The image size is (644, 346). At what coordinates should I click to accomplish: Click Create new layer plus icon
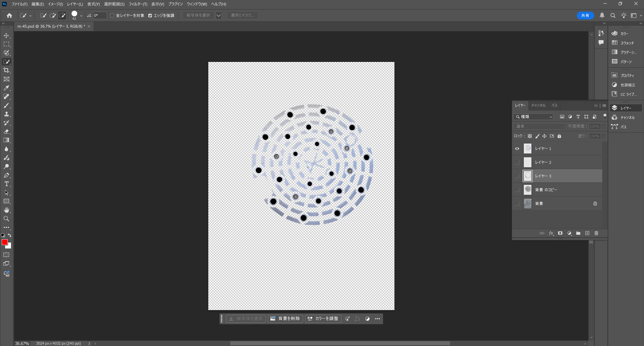(x=587, y=233)
